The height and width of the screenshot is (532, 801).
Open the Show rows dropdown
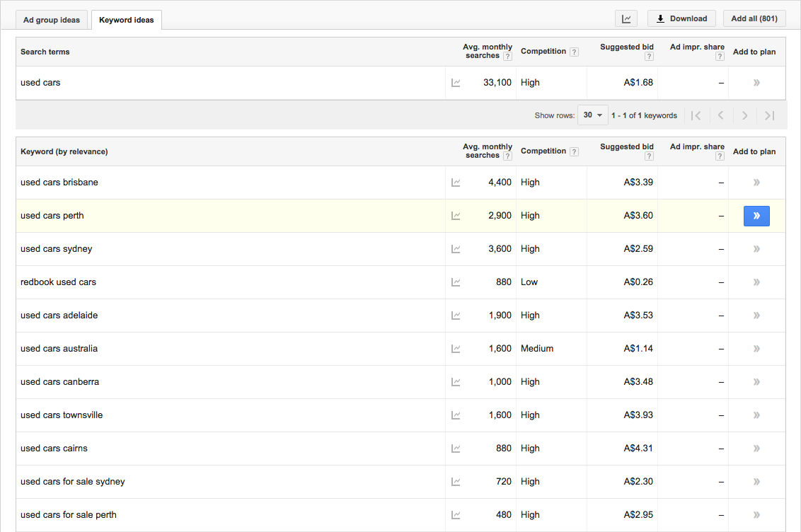(592, 115)
